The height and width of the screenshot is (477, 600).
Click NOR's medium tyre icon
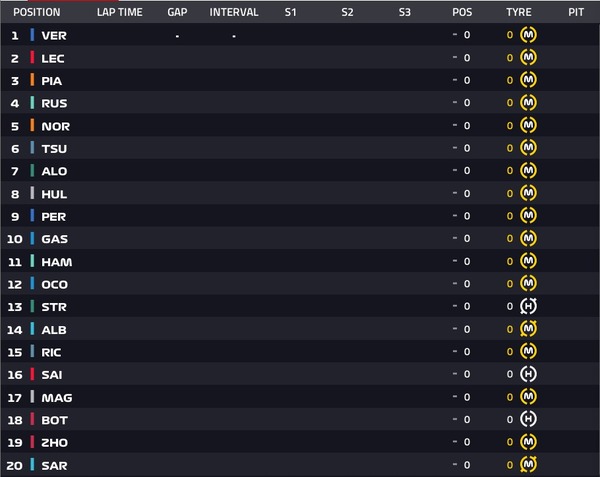click(x=528, y=125)
